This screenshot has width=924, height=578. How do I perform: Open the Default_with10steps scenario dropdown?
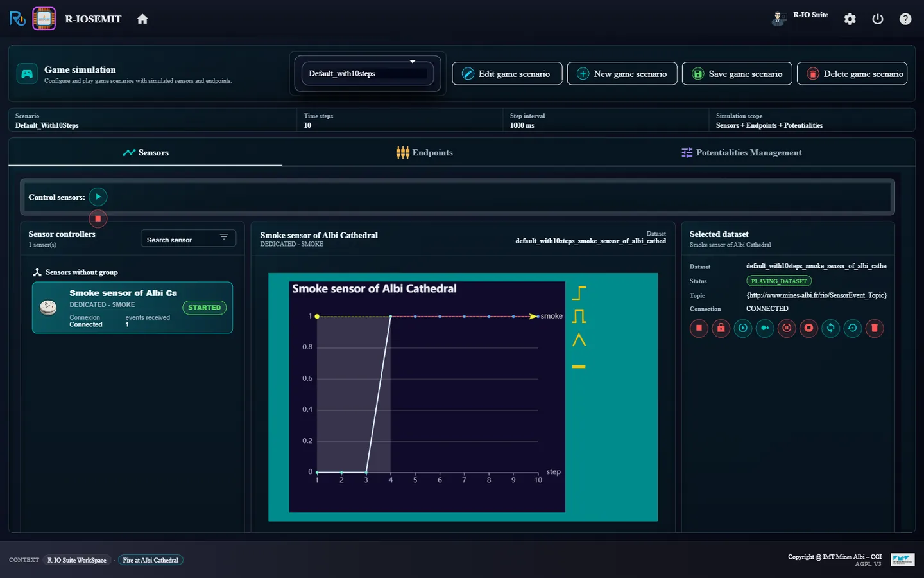[x=368, y=73]
